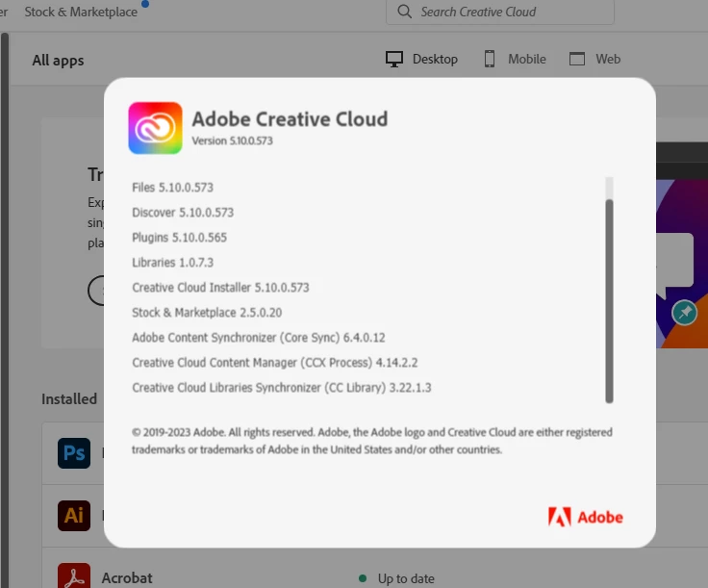
Task: Click the About dialog scrollbar thumb
Action: pyautogui.click(x=609, y=301)
